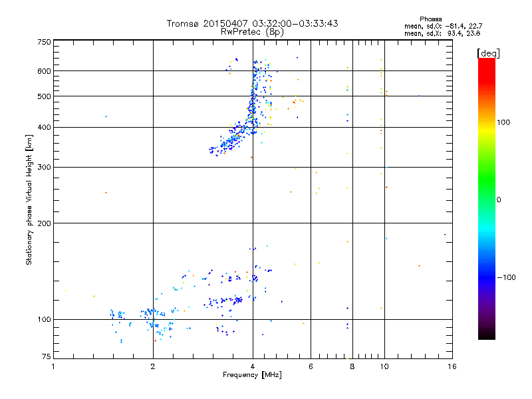Click the height axis '750' tick label

pyautogui.click(x=44, y=42)
